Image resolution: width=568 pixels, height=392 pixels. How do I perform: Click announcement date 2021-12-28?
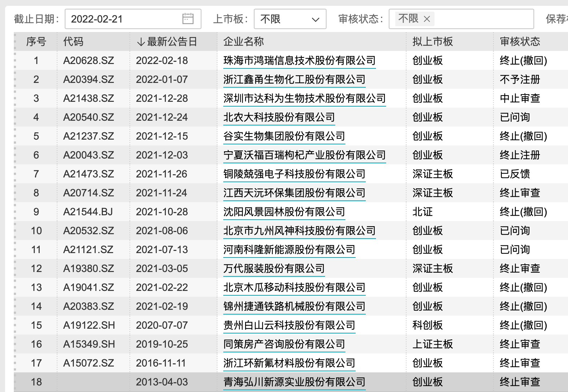(x=162, y=98)
